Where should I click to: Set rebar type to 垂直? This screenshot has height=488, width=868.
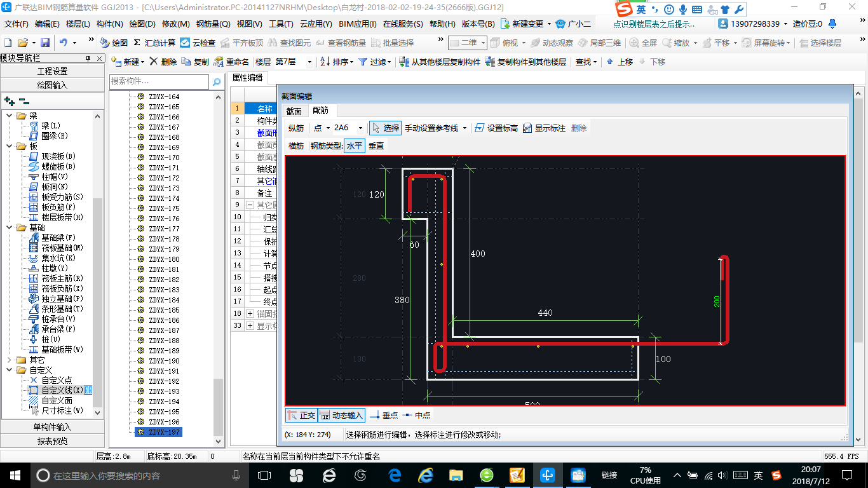pos(376,146)
